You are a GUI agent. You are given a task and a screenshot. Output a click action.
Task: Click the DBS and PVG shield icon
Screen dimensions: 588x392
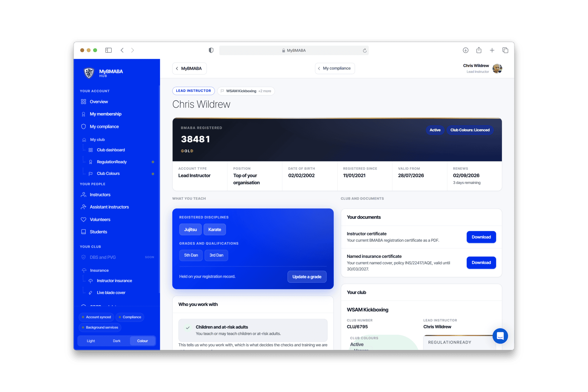(x=83, y=257)
